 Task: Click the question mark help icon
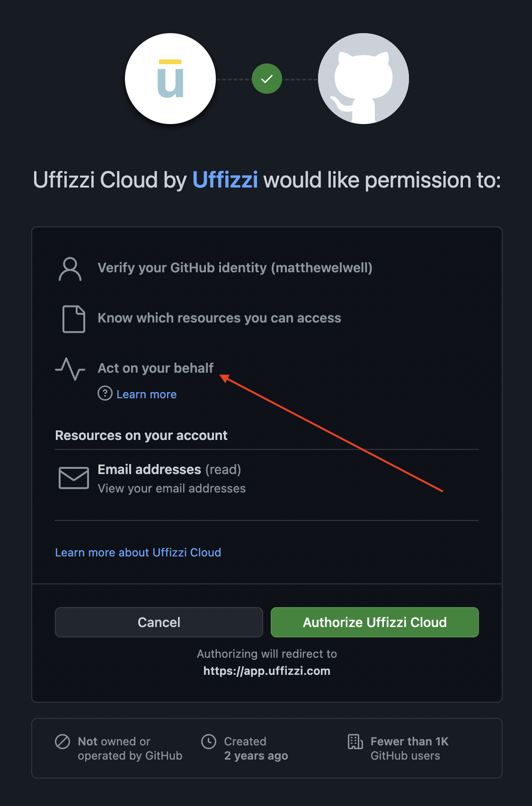(x=105, y=394)
